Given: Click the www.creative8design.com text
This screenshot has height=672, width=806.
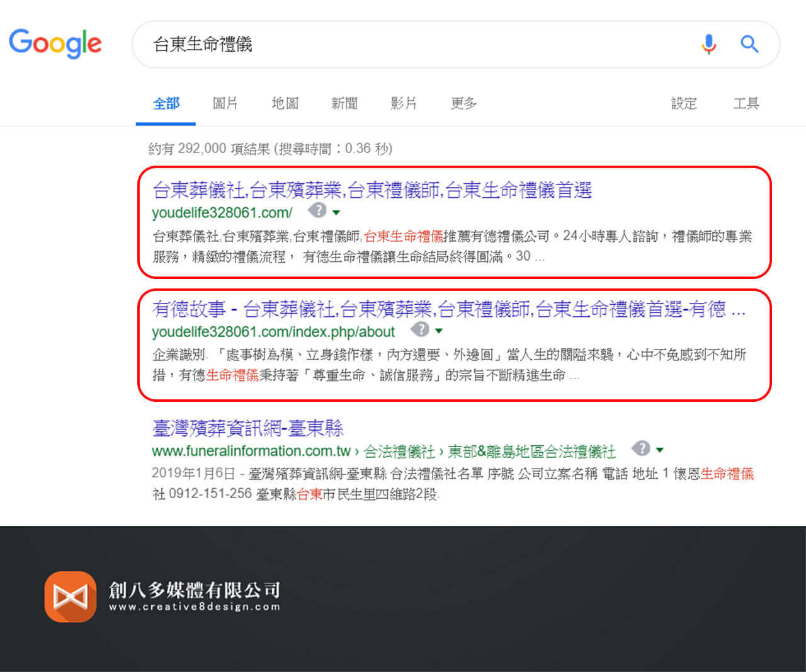Looking at the screenshot, I should 194,607.
